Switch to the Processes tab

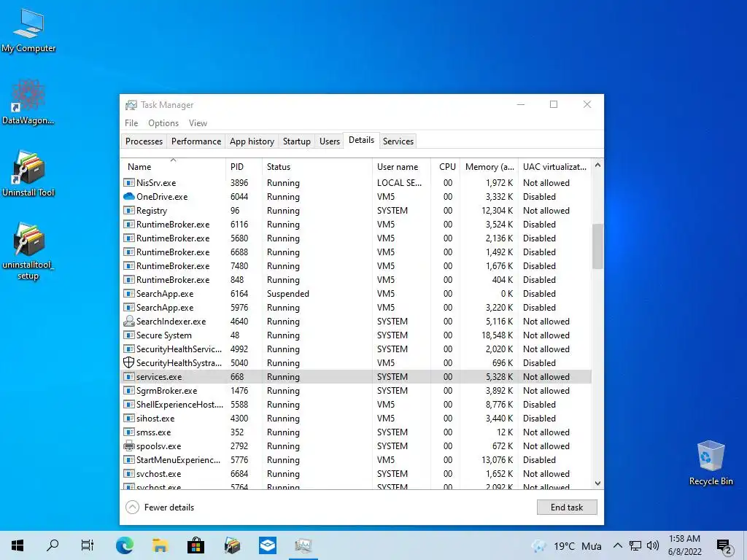click(x=144, y=141)
